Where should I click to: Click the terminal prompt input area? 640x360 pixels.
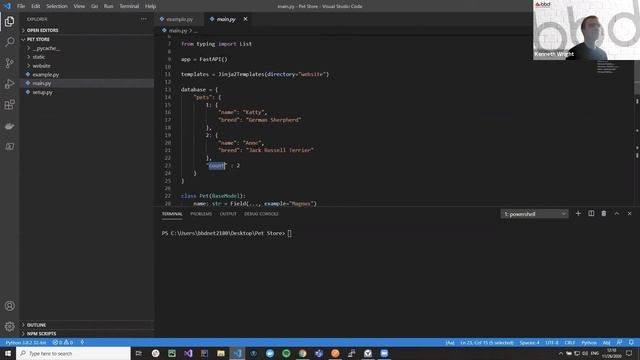click(289, 233)
